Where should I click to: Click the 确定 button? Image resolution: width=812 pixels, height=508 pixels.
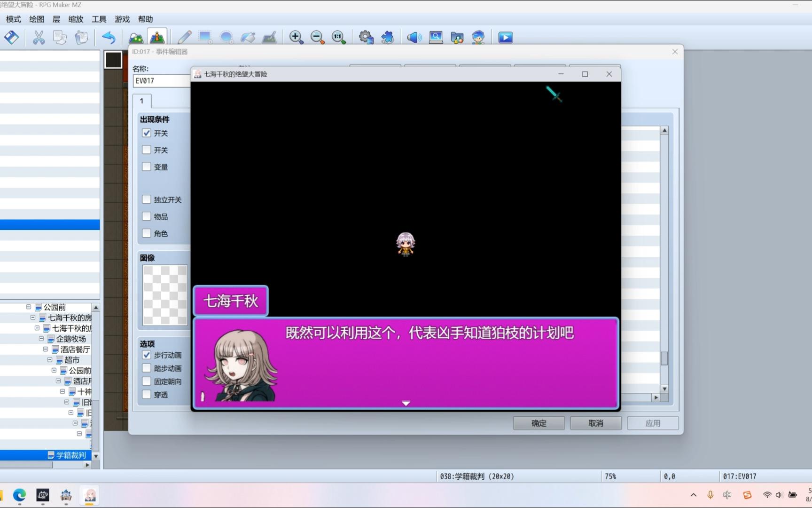coord(539,423)
